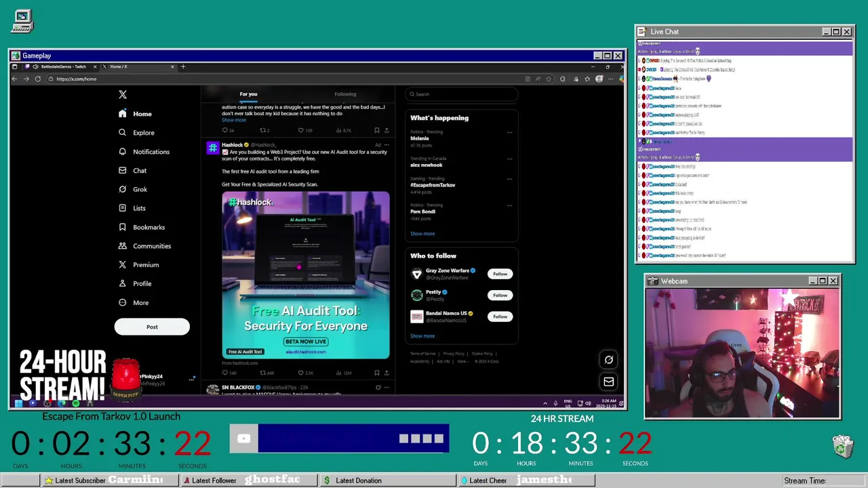Open Melania trending topic
The width and height of the screenshot is (868, 488).
pos(420,138)
